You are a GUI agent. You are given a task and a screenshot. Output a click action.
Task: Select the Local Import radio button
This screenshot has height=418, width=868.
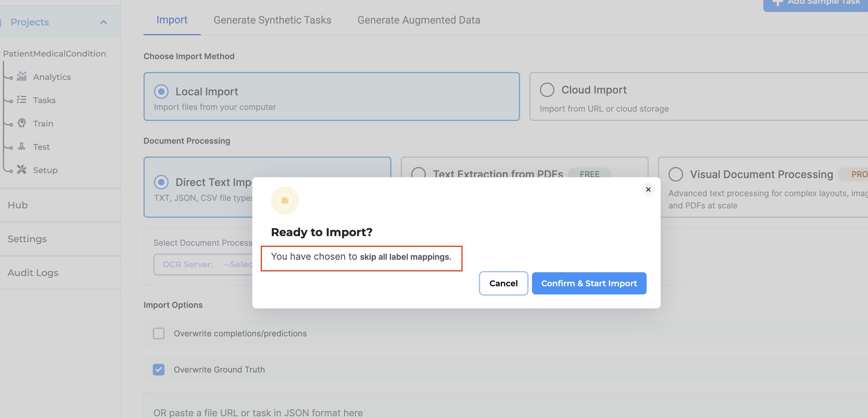pyautogui.click(x=161, y=92)
